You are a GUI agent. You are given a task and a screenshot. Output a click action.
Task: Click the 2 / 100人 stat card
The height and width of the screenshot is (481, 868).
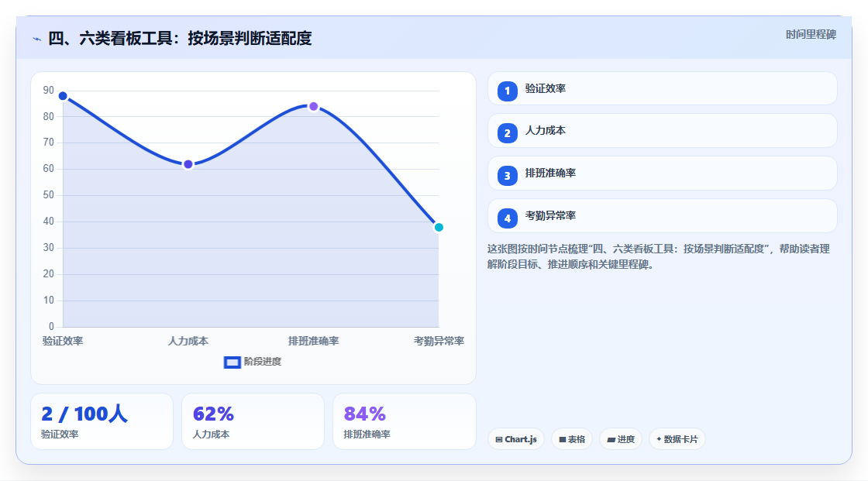click(102, 421)
